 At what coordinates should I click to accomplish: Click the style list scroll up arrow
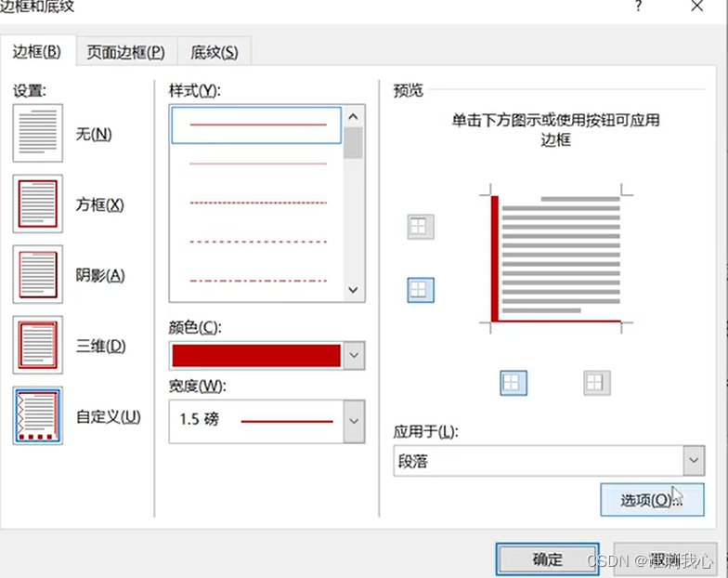[x=353, y=117]
